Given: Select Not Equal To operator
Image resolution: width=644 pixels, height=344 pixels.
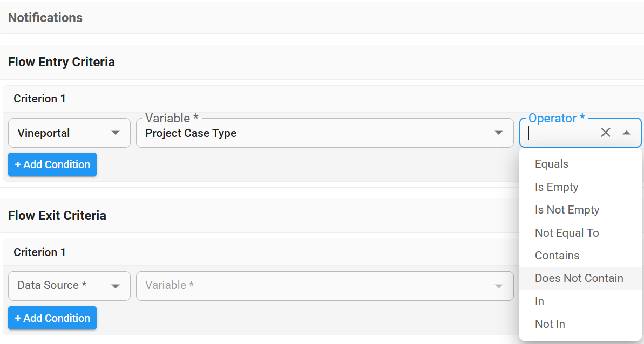Looking at the screenshot, I should click(x=567, y=233).
